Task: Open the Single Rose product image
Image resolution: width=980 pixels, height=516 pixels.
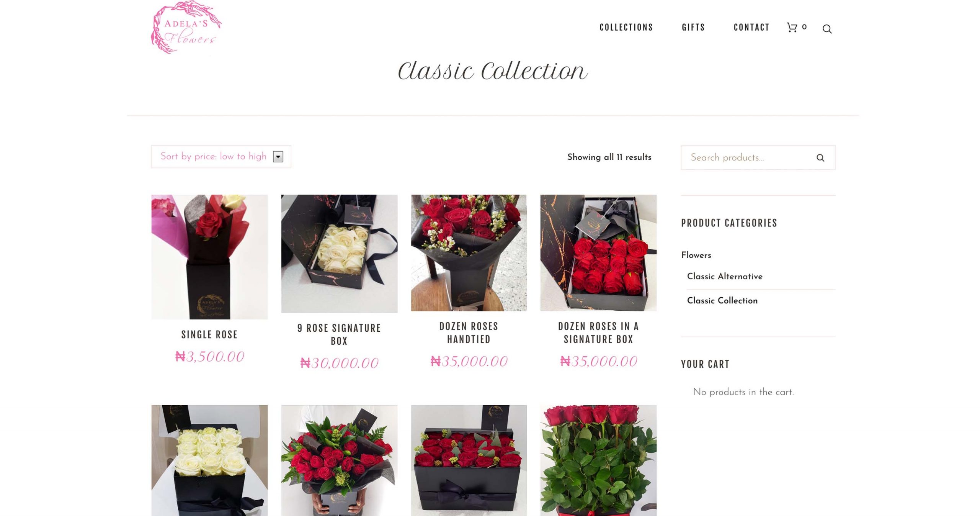Action: [x=209, y=257]
